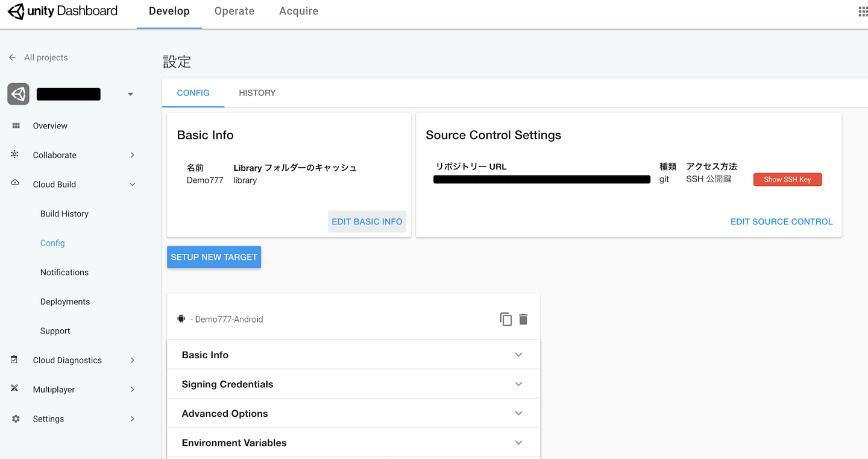Open the project name dropdown arrow
Screen dimensions: 868x459
point(130,94)
